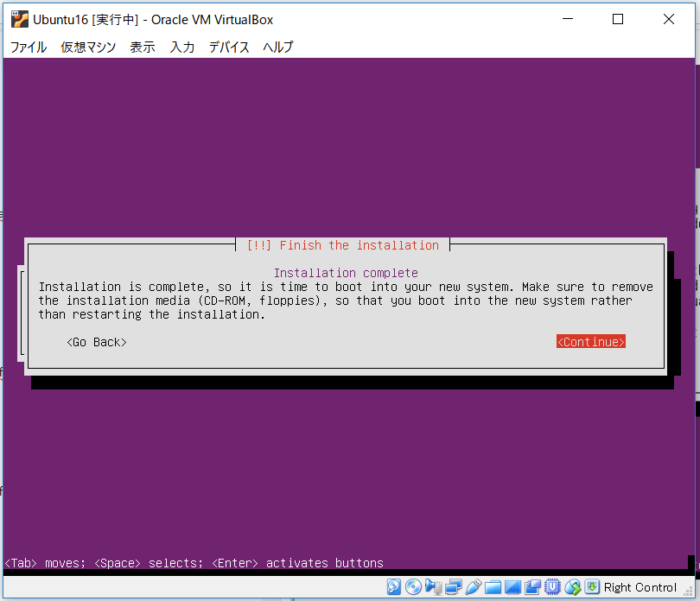
Task: Select the Continue button in the installer
Action: pyautogui.click(x=590, y=341)
